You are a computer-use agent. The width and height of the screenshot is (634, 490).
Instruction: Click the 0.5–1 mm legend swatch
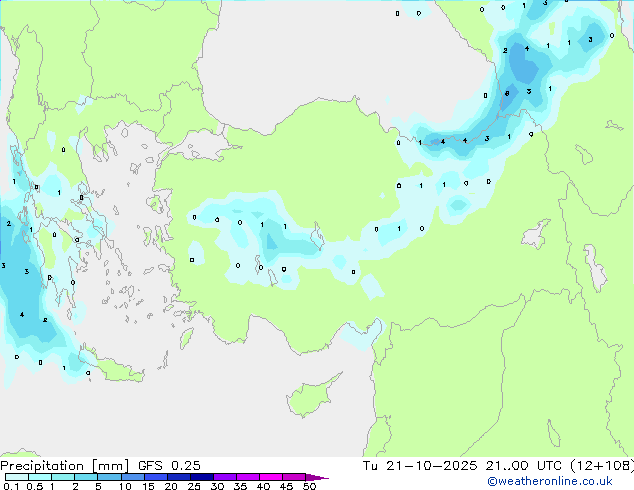pyautogui.click(x=40, y=477)
